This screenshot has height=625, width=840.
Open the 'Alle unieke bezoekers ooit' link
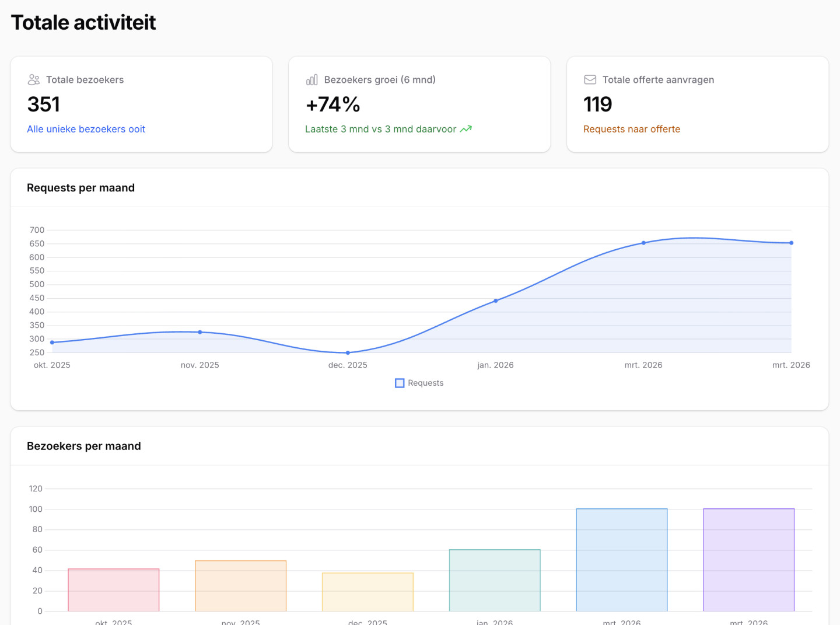[86, 129]
